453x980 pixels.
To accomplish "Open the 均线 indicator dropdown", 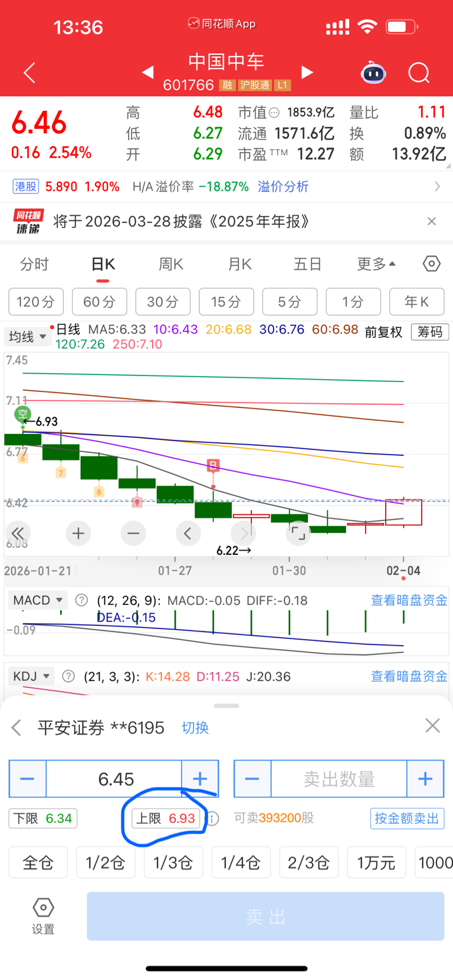I will click(27, 337).
